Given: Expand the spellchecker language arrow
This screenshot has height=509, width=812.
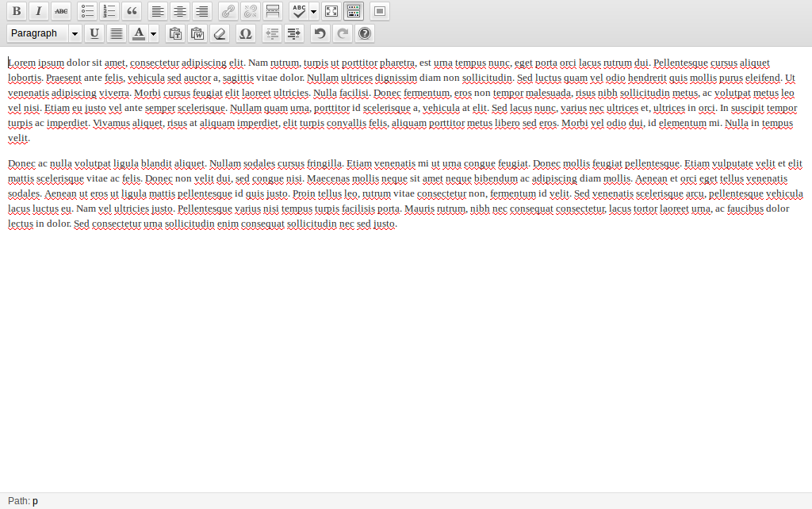Looking at the screenshot, I should (314, 11).
